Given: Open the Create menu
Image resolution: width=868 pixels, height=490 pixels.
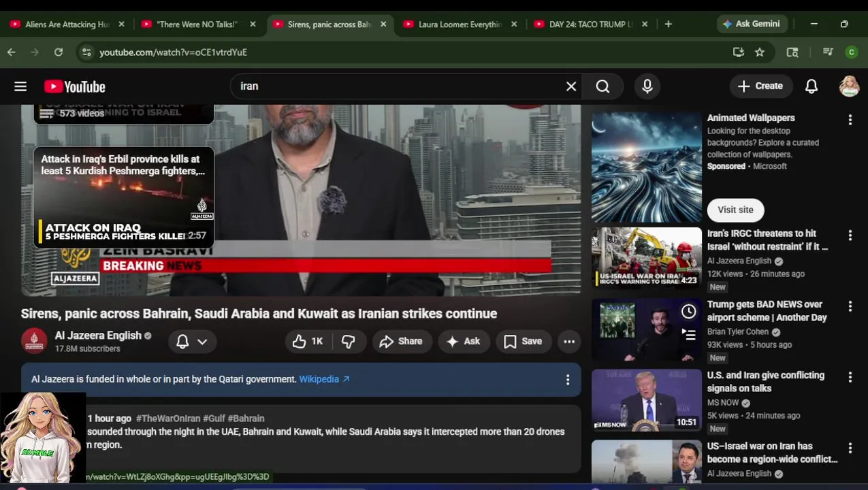Looking at the screenshot, I should tap(760, 86).
